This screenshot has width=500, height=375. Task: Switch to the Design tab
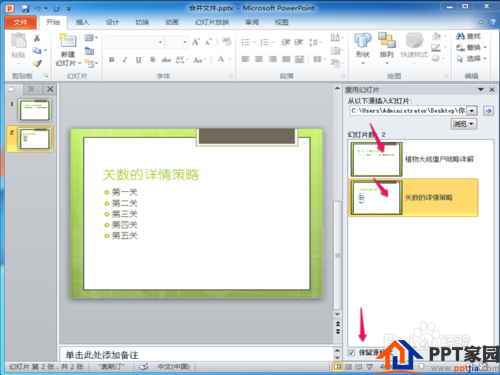(x=112, y=22)
